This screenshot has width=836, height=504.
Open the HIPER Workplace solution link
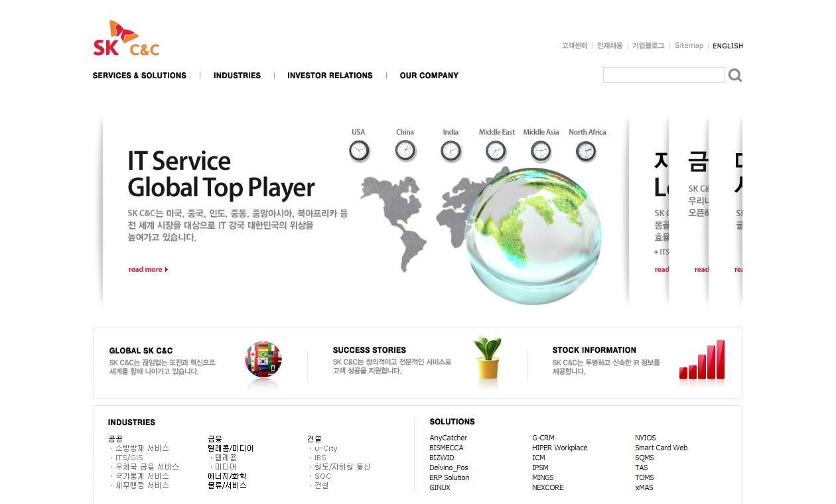pyautogui.click(x=559, y=448)
